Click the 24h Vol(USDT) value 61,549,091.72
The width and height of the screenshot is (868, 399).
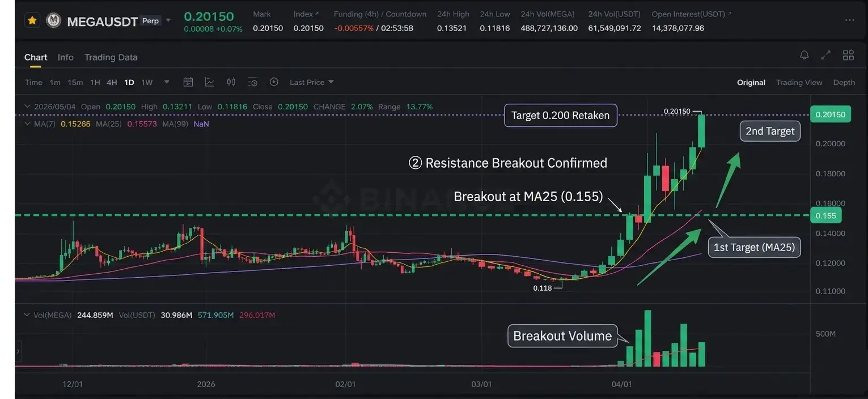point(615,28)
